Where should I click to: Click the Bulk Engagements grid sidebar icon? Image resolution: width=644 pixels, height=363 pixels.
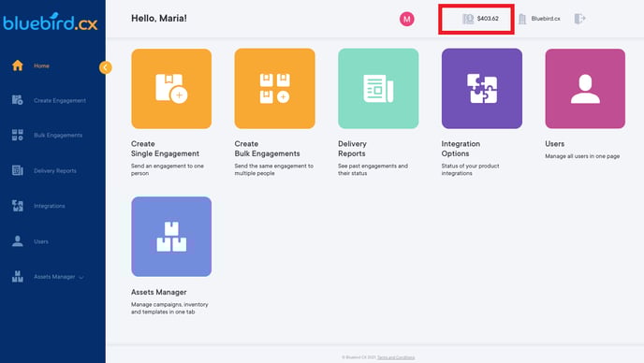point(17,135)
